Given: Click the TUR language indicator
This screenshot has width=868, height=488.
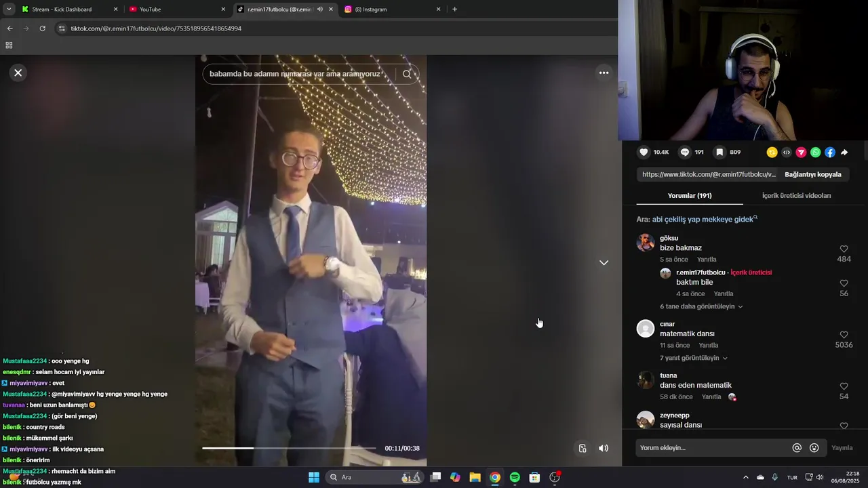Looking at the screenshot, I should click(x=792, y=477).
